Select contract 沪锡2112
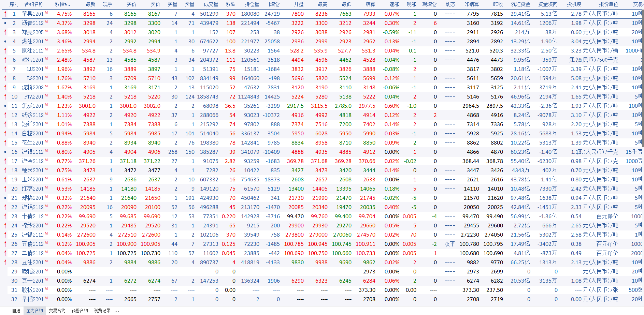The height and width of the screenshot is (315, 644). point(33,235)
